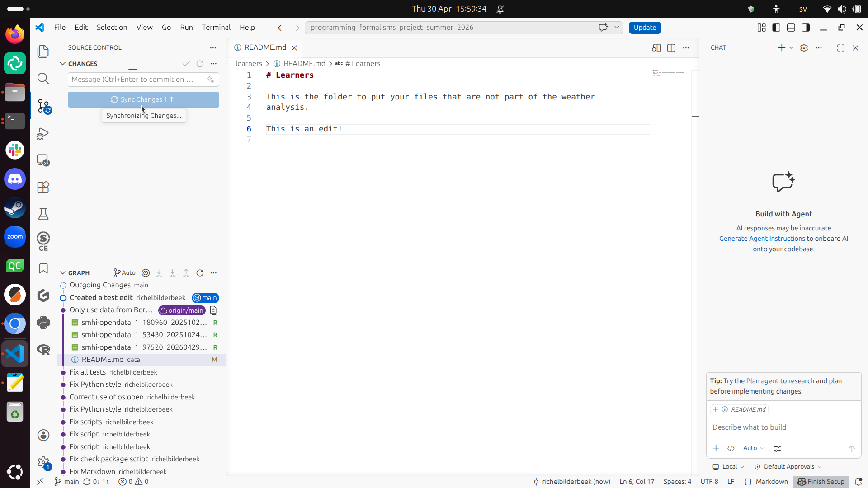Toggle Ubuntu do-not-disturb bell in top bar
This screenshot has height=488, width=868.
(x=500, y=9)
